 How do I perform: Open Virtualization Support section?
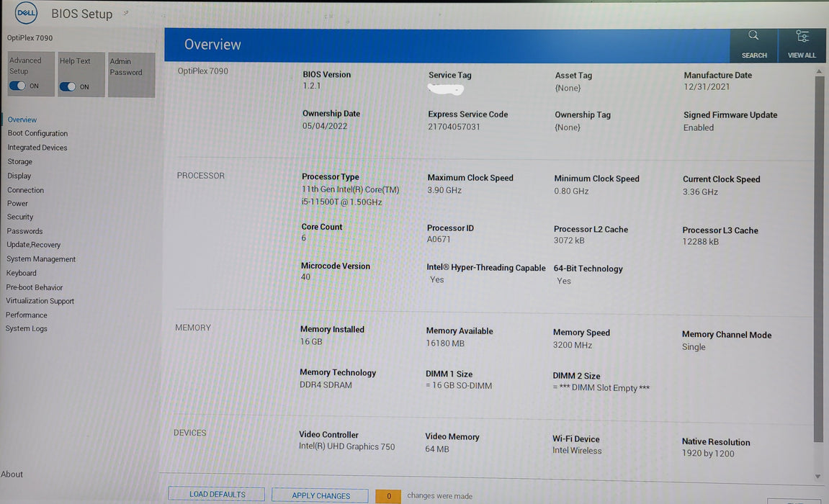40,301
